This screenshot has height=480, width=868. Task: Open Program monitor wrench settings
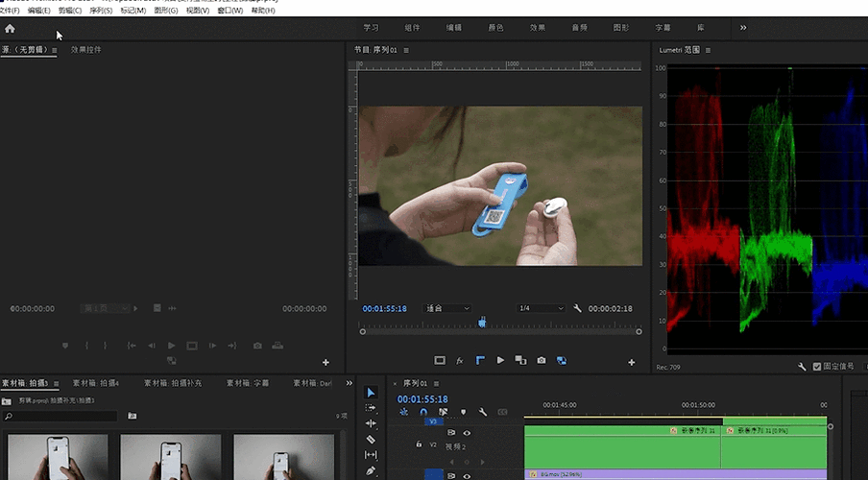pos(578,308)
